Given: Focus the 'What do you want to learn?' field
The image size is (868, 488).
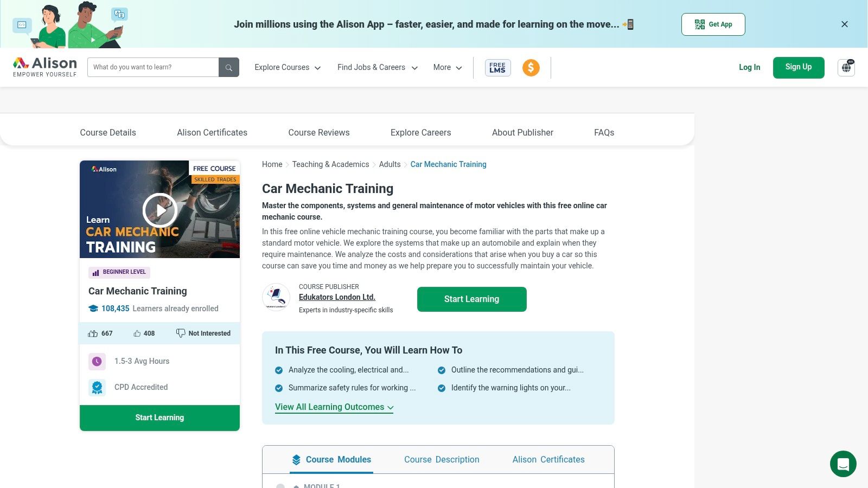Looking at the screenshot, I should pos(153,67).
